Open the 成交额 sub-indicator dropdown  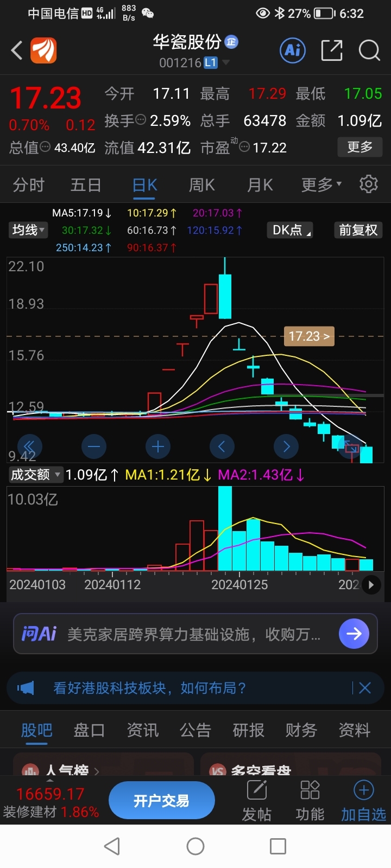tap(35, 475)
